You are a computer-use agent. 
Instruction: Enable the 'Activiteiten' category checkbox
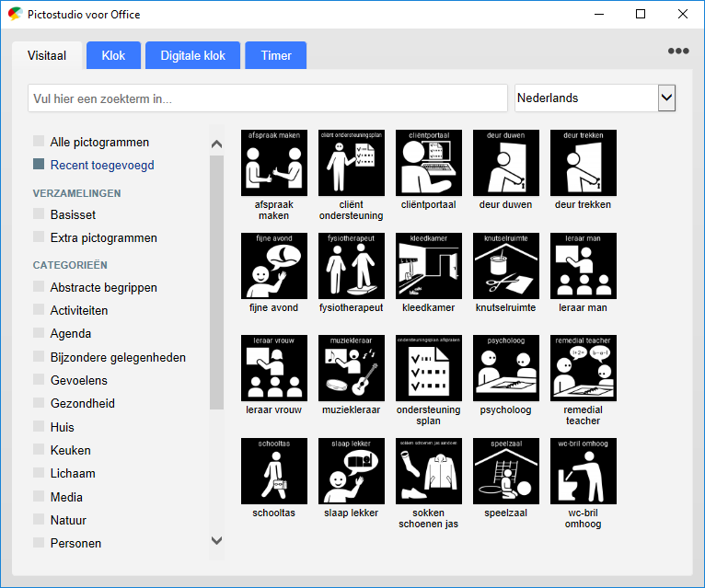point(39,309)
